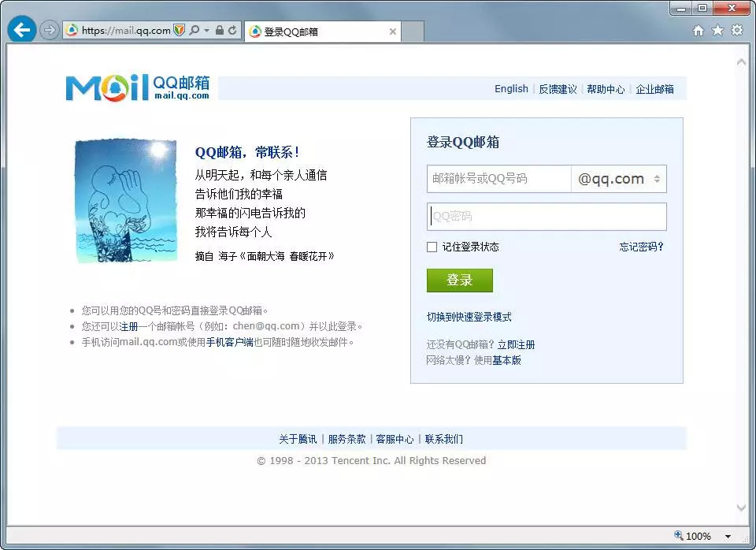
Task: Open a new blank tab
Action: click(413, 32)
